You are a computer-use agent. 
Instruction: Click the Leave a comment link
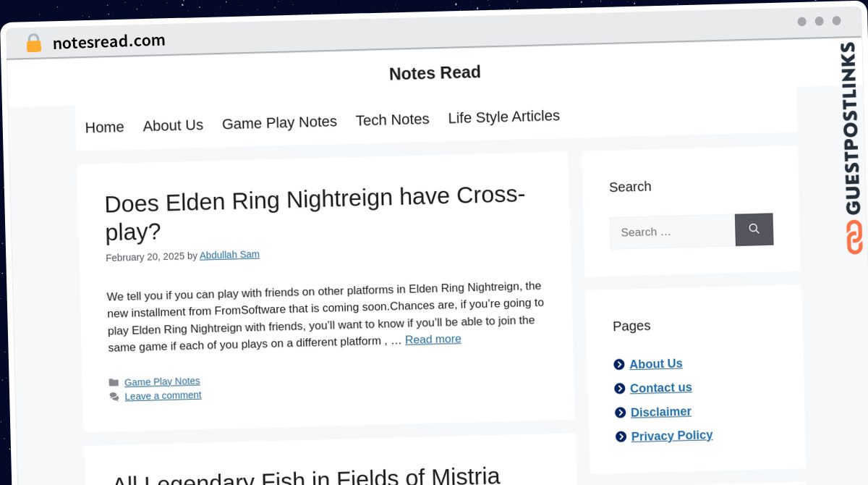pyautogui.click(x=163, y=396)
